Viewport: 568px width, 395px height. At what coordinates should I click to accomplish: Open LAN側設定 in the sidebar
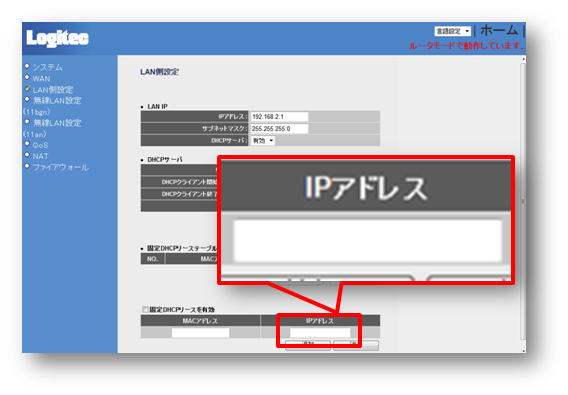[x=53, y=90]
